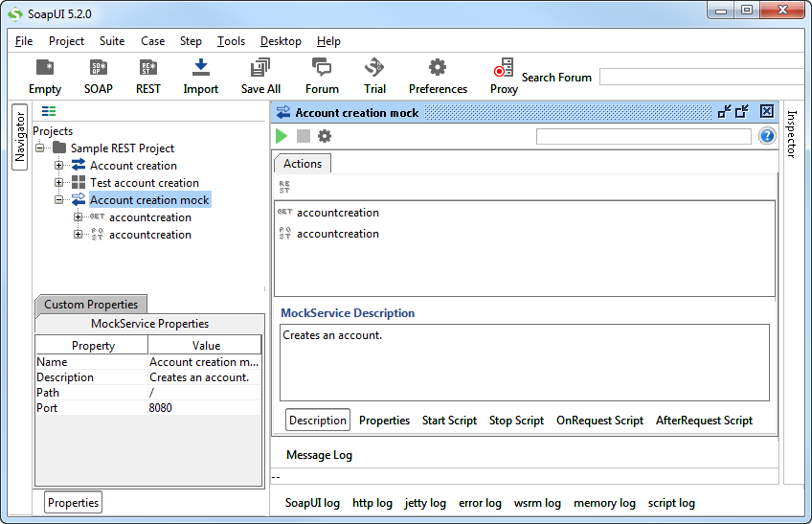Open the Project menu
This screenshot has height=524, width=812.
click(66, 41)
